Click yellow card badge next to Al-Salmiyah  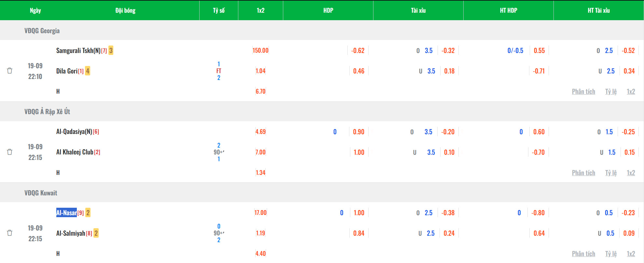tap(96, 233)
